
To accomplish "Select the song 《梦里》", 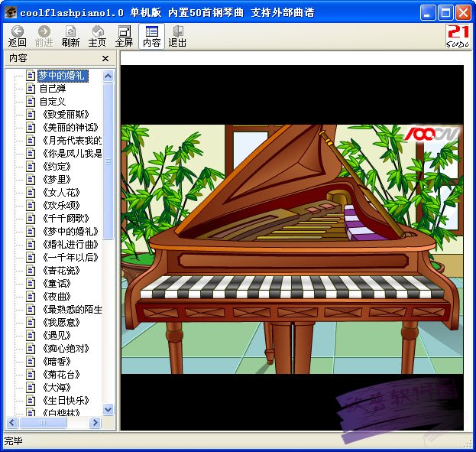I will [x=57, y=179].
